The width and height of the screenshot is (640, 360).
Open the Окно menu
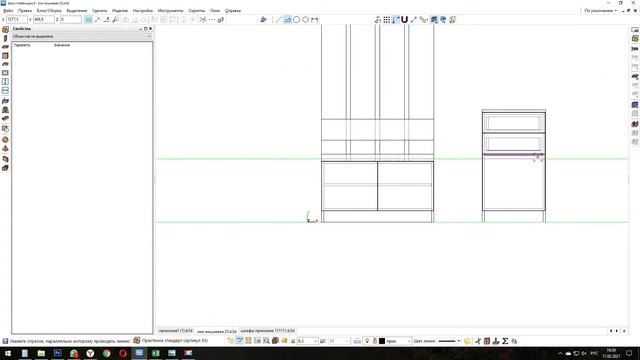pyautogui.click(x=215, y=11)
